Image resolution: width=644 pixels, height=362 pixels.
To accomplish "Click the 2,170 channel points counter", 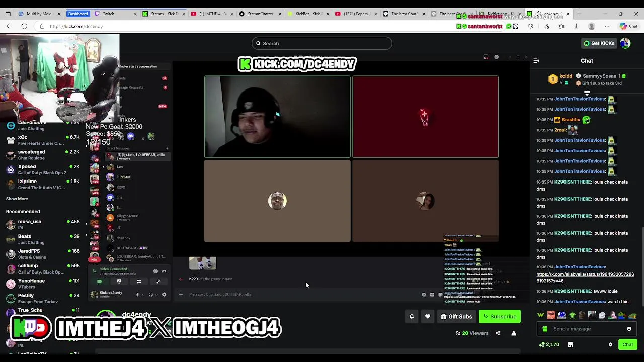I will [549, 345].
